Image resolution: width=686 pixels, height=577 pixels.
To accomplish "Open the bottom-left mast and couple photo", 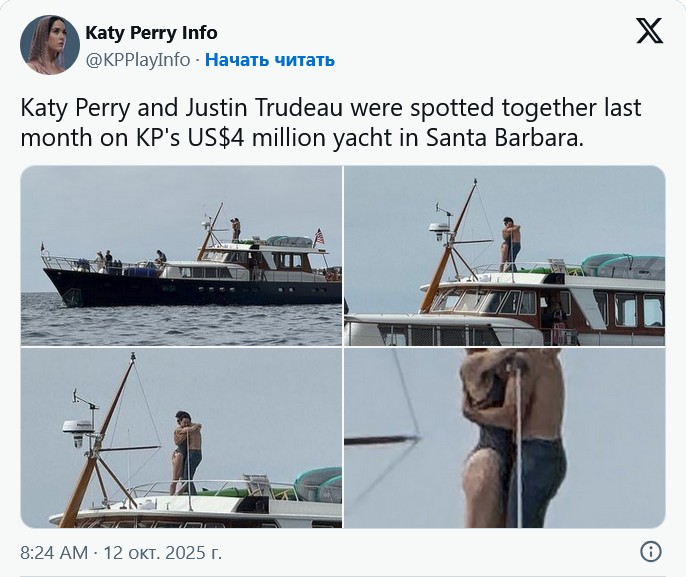I will (x=181, y=438).
